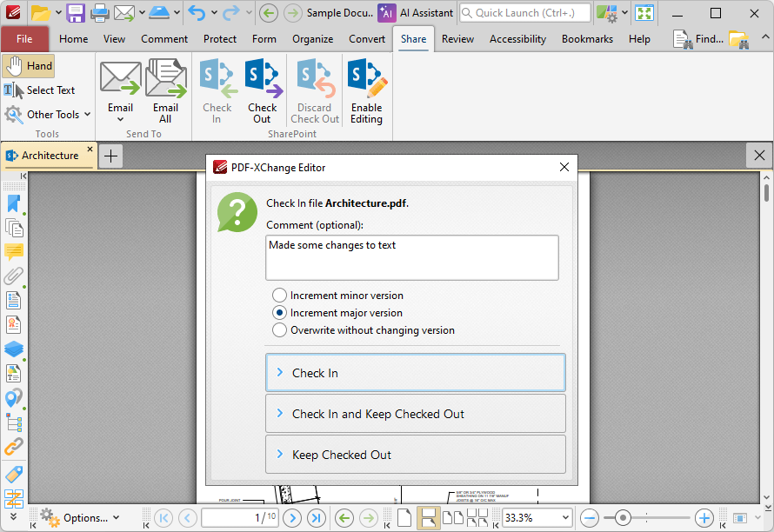Open dropdown next to Open folder icon

58,13
